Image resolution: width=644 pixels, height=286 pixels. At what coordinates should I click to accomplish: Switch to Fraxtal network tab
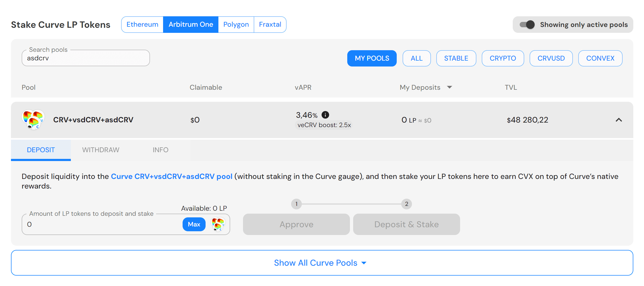tap(270, 25)
